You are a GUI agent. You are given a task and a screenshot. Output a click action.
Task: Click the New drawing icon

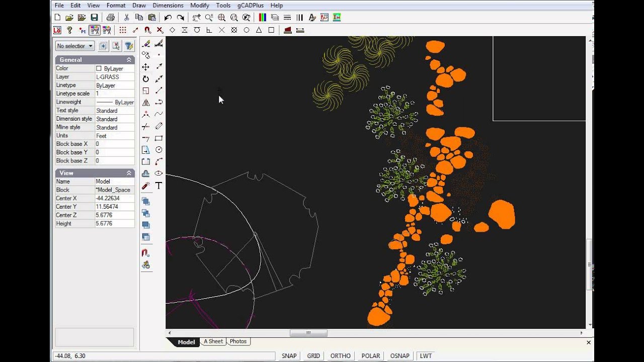pyautogui.click(x=57, y=18)
